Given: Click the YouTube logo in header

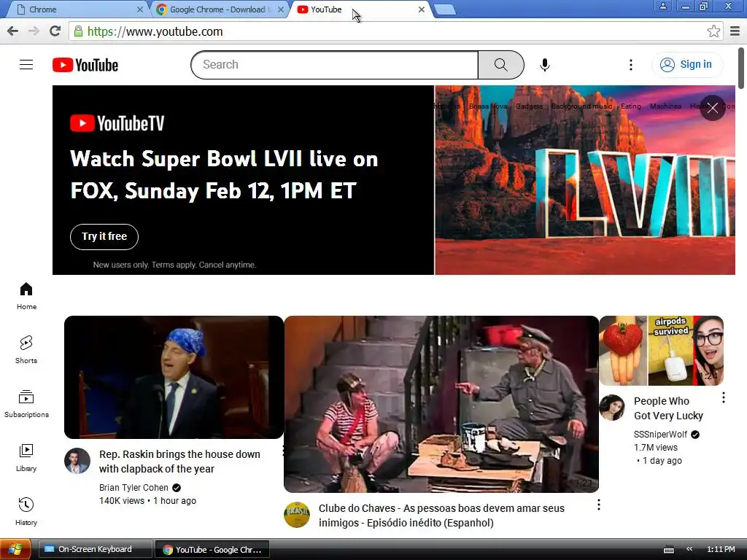Looking at the screenshot, I should 85,65.
